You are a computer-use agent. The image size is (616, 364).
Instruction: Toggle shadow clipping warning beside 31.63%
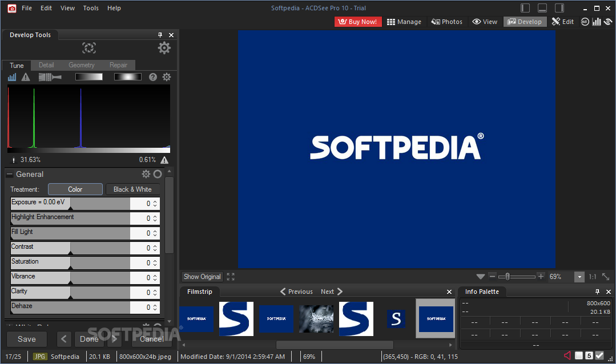point(13,160)
